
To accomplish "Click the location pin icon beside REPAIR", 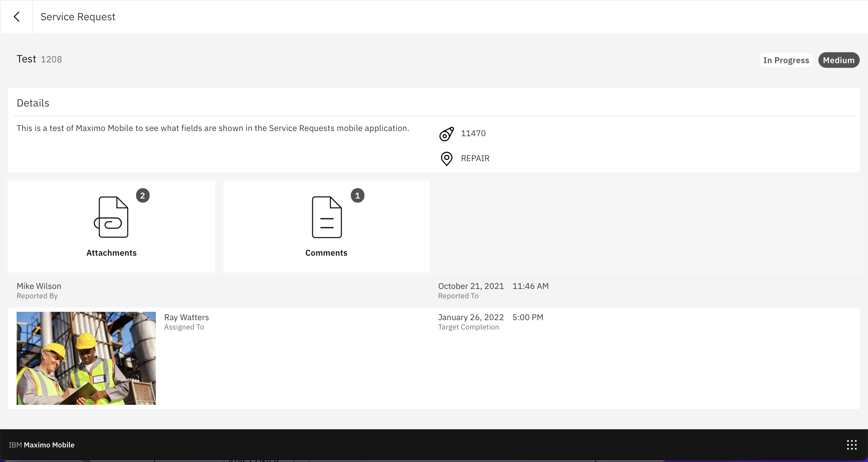I will pyautogui.click(x=446, y=159).
